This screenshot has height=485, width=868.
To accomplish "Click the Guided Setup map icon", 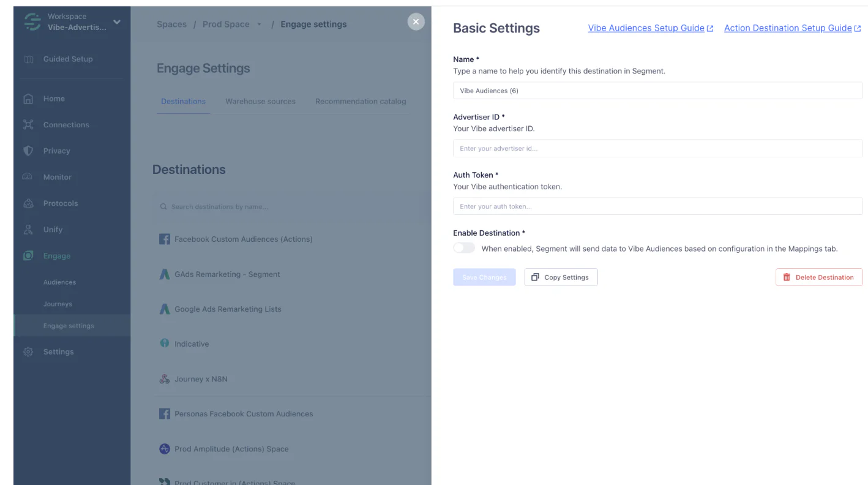I will tap(28, 59).
